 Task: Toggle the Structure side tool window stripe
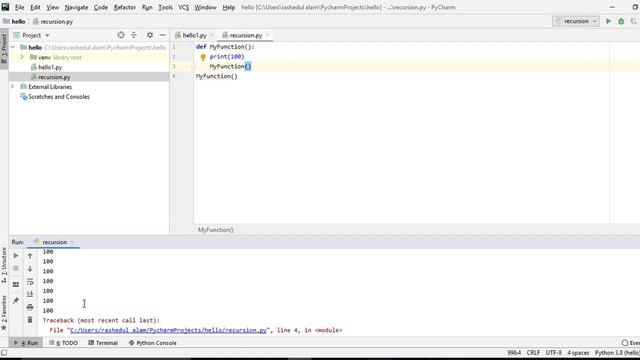tap(4, 265)
